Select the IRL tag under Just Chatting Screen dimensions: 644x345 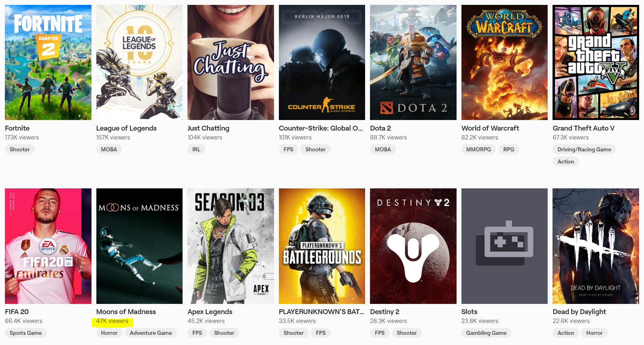196,149
